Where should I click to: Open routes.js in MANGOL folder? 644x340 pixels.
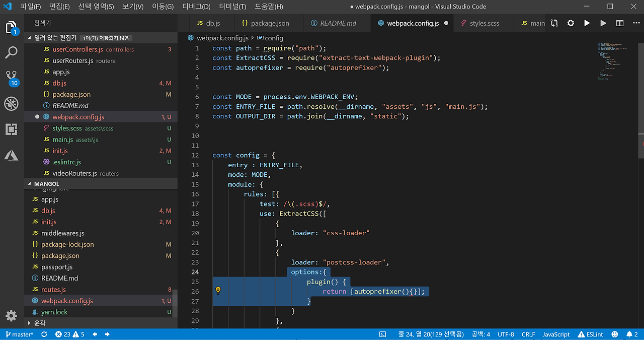tap(101, 290)
